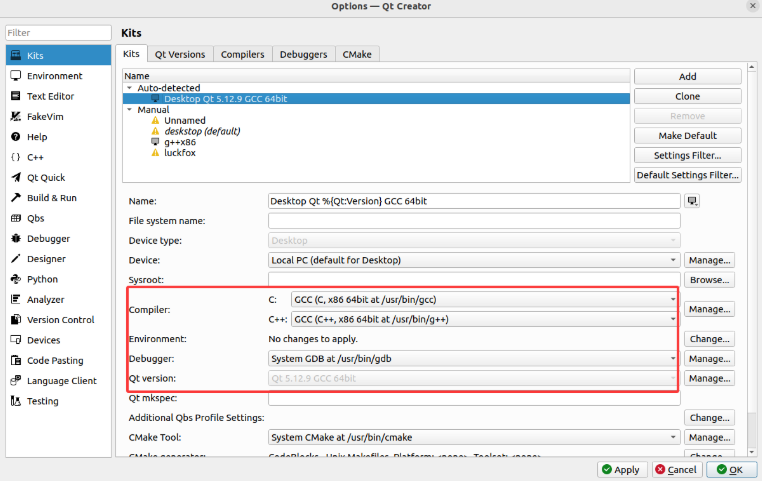Open the Debugger category in sidebar
The height and width of the screenshot is (481, 762).
(48, 239)
